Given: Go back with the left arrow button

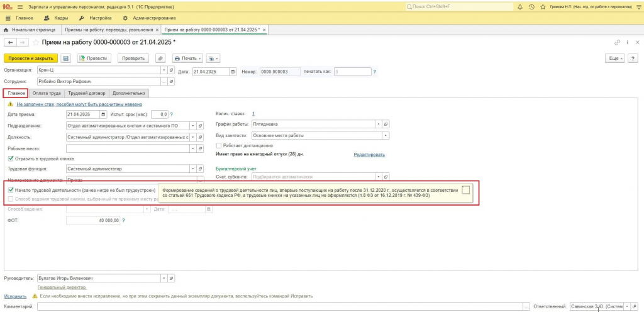Looking at the screenshot, I should 11,42.
